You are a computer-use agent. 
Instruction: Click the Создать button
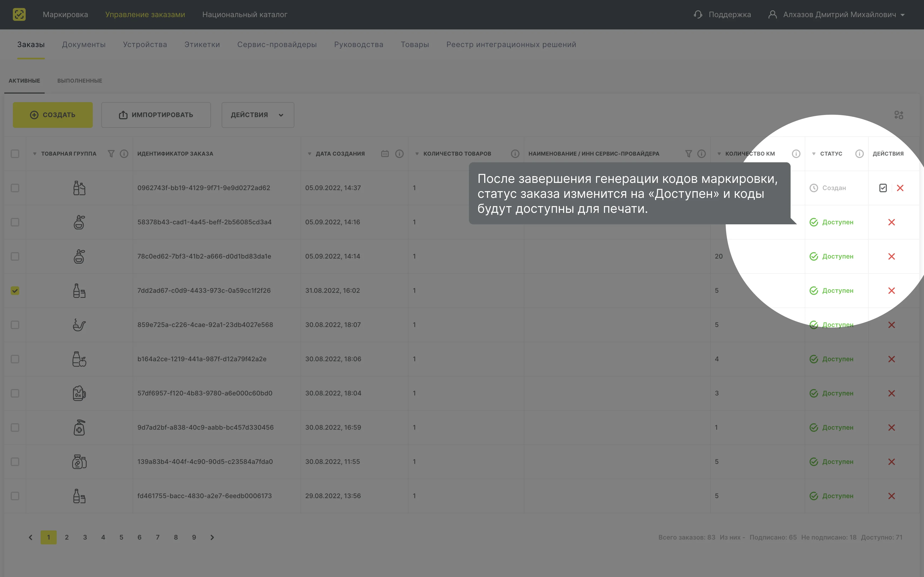click(x=53, y=115)
